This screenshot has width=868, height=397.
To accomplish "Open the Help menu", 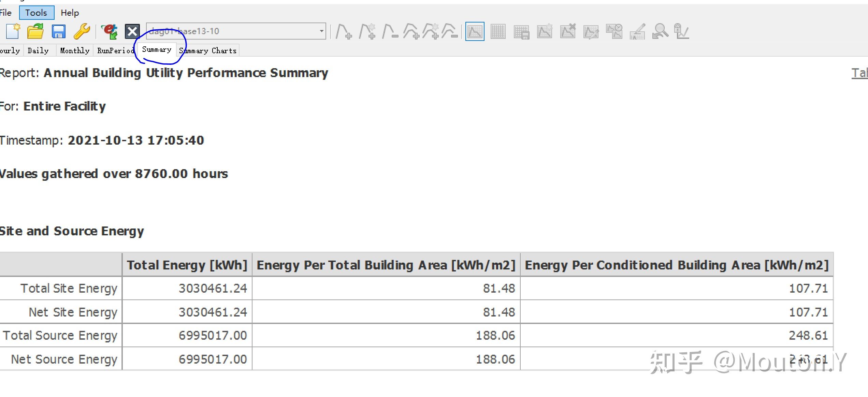I will (70, 13).
